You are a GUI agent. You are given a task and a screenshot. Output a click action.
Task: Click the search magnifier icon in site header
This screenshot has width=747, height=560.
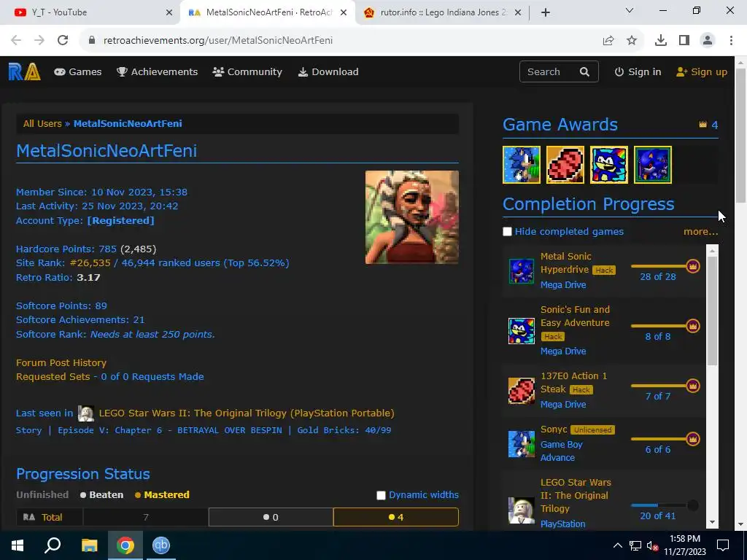(x=584, y=72)
